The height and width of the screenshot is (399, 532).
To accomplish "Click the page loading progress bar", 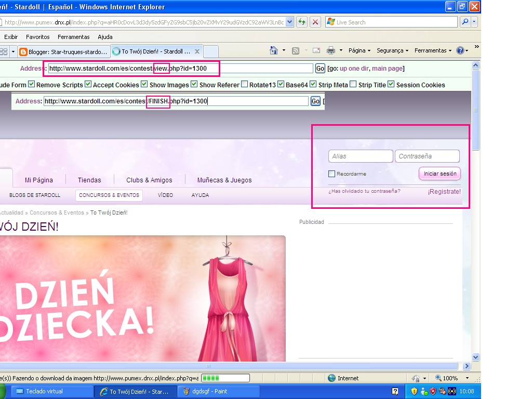I will click(225, 378).
